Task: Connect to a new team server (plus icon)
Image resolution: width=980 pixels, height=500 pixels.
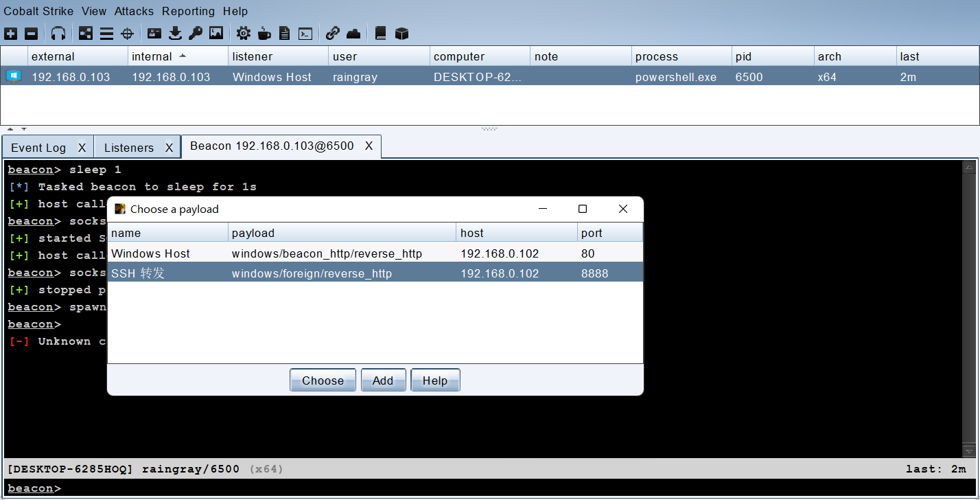Action: [x=11, y=33]
